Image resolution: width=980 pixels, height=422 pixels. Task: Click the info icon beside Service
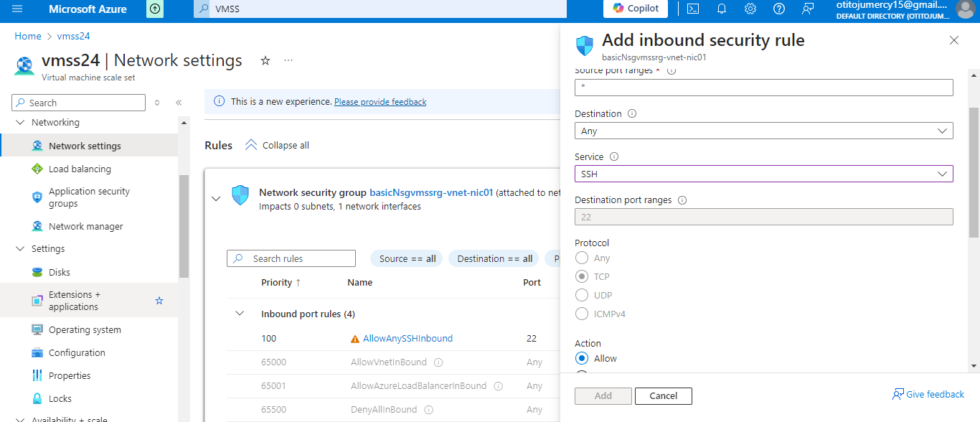[x=614, y=156]
